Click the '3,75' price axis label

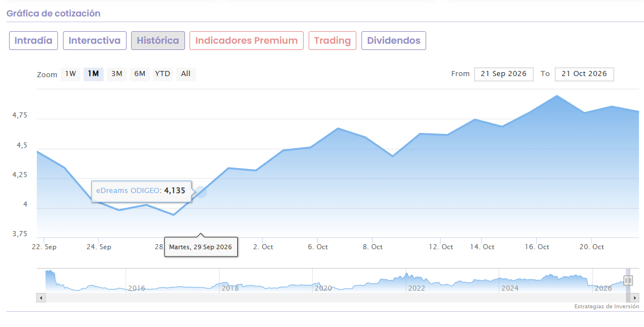[19, 234]
